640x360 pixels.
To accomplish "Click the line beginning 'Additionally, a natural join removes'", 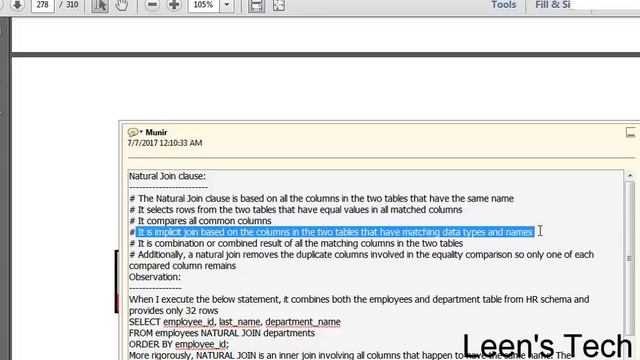I will coord(362,260).
